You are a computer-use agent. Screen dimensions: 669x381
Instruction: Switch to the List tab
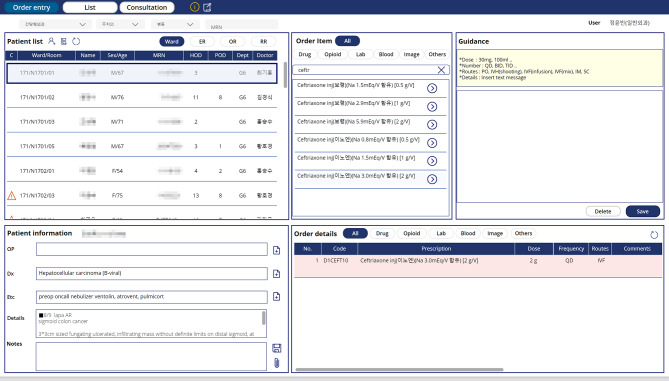pyautogui.click(x=90, y=7)
